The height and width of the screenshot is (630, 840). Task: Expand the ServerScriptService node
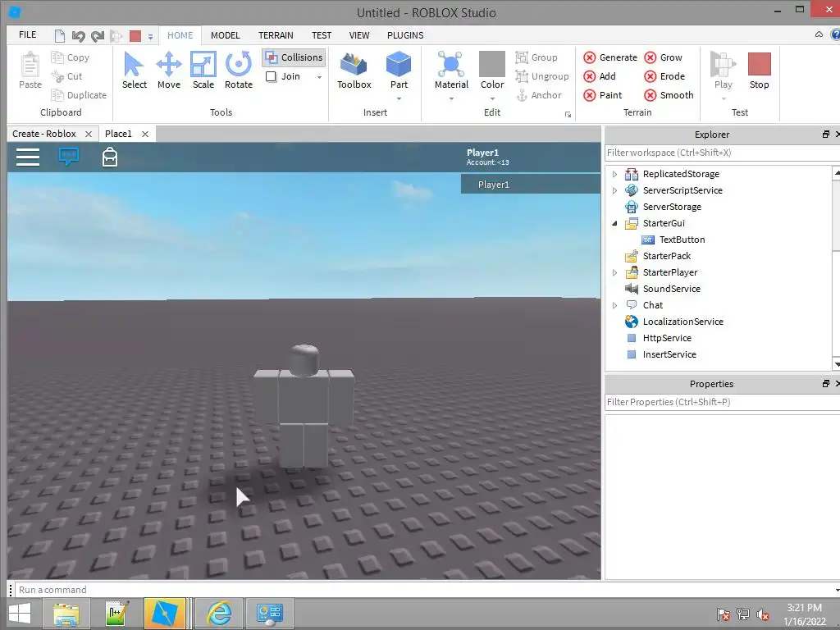tap(614, 190)
